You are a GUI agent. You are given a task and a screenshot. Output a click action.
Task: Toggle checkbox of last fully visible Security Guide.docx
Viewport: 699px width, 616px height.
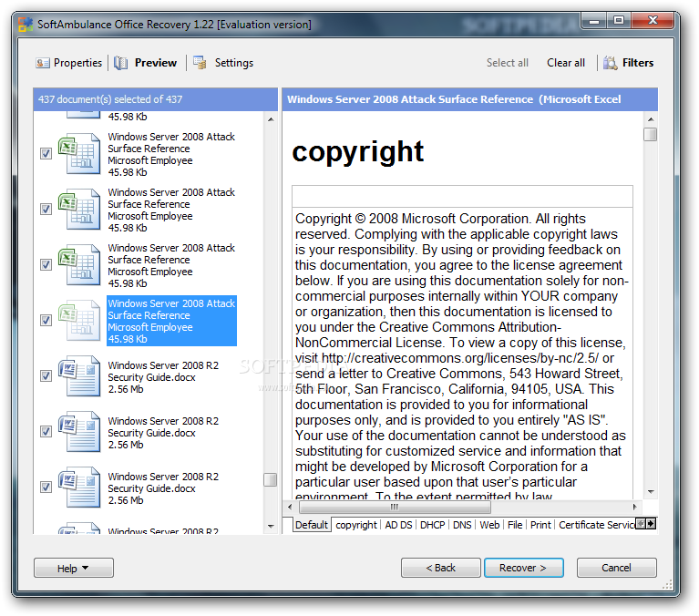[46, 487]
